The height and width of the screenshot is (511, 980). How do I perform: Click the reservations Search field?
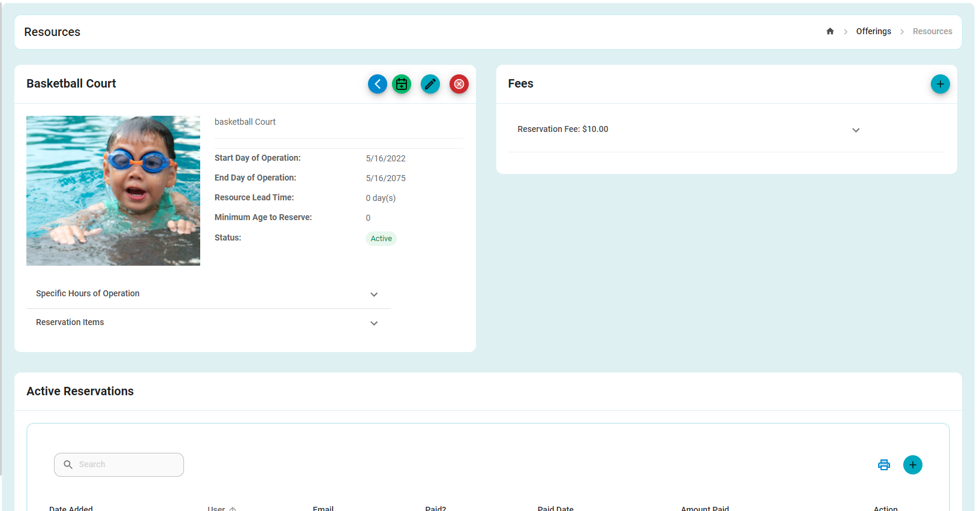(119, 465)
